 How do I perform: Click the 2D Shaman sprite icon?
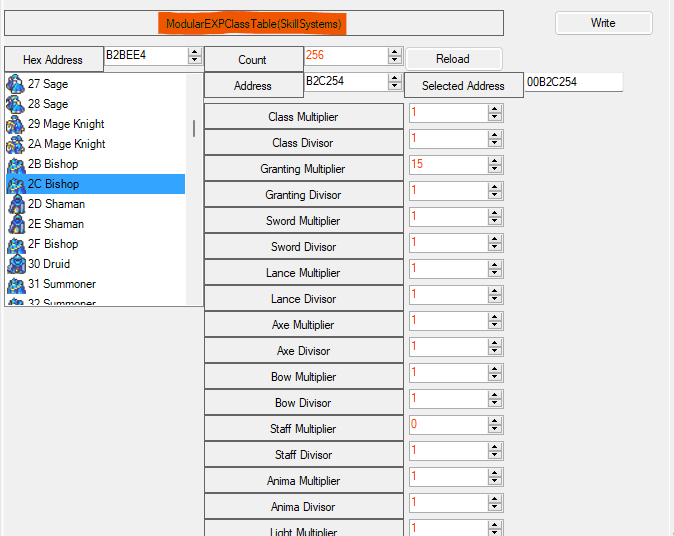15,204
